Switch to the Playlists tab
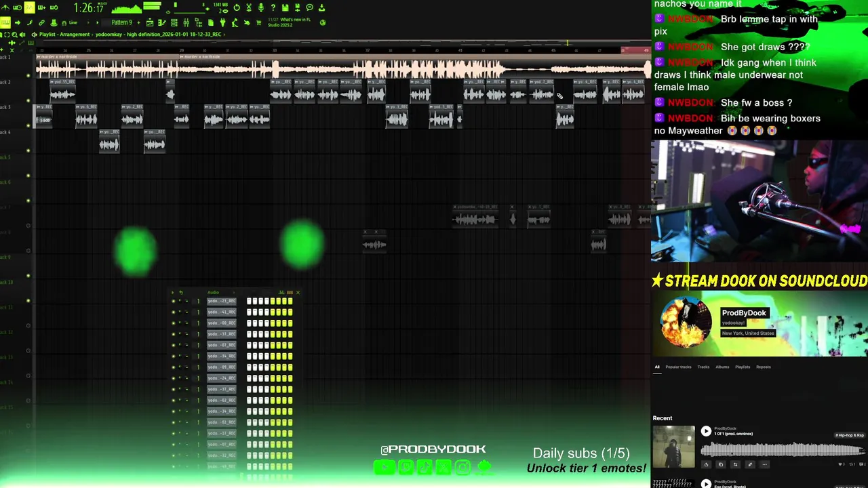Image resolution: width=868 pixels, height=488 pixels. (x=743, y=367)
